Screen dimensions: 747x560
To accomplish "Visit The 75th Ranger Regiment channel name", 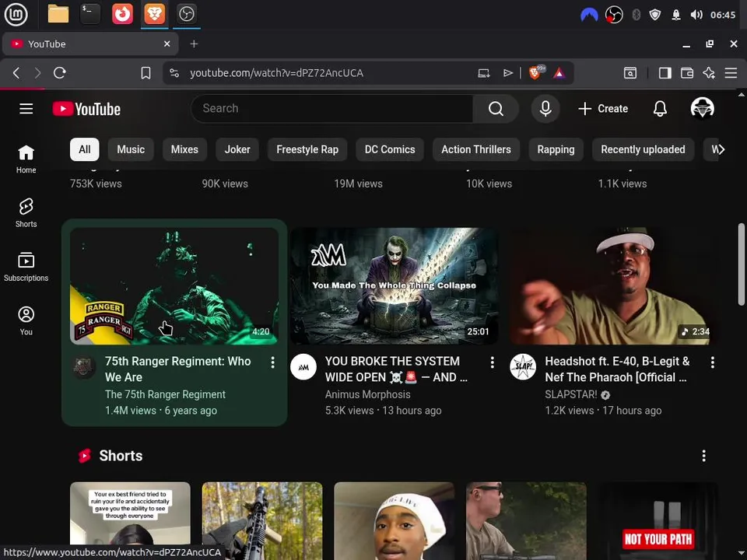I will click(x=165, y=394).
